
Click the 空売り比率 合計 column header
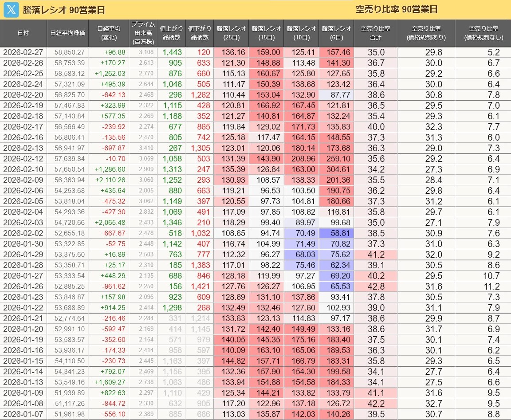[375, 33]
